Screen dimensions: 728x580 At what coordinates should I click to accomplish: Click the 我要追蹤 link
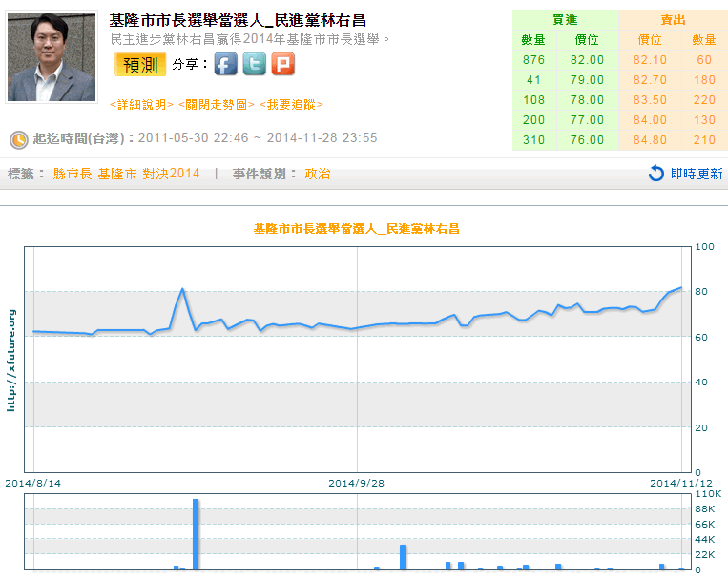click(291, 105)
